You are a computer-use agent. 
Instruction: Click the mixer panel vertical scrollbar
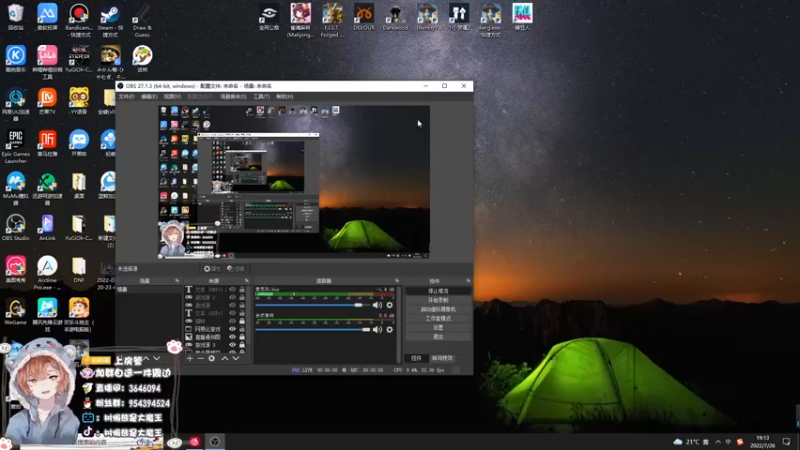[x=399, y=323]
